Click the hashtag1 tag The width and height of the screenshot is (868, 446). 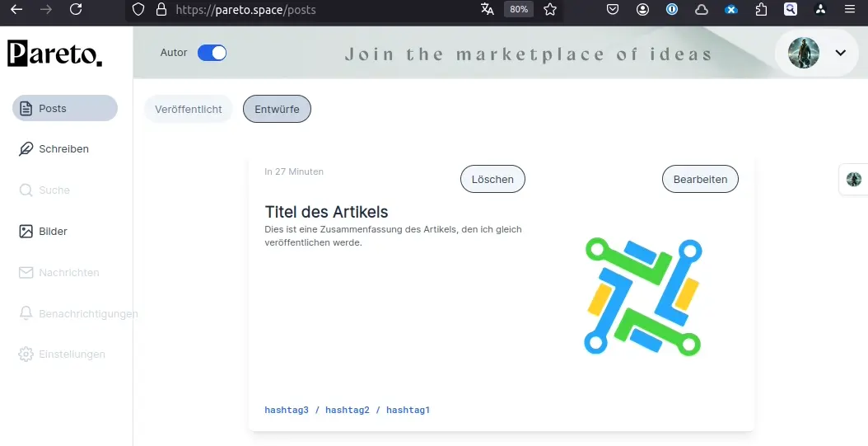point(408,410)
